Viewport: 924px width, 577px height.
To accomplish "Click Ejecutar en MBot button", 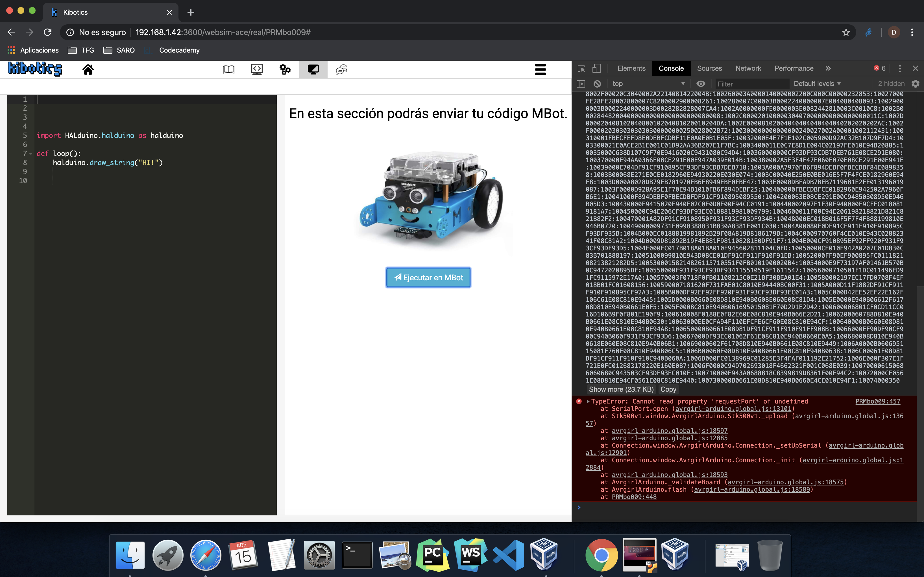I will tap(428, 277).
